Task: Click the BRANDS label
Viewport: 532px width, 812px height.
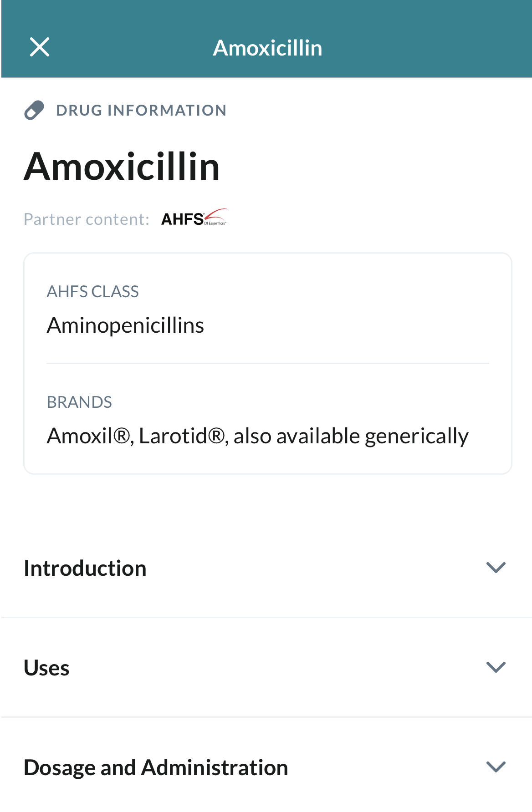Action: tap(79, 402)
